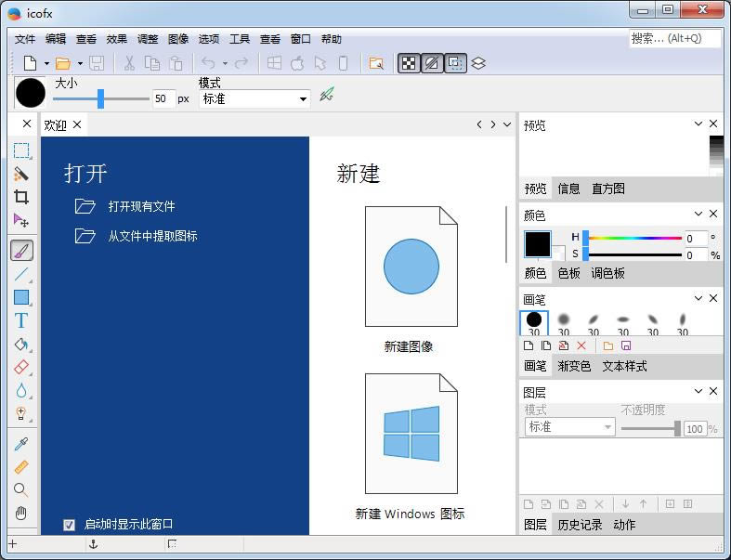Close the 欢迎 tab
The width and height of the screenshot is (731, 560).
(x=77, y=124)
